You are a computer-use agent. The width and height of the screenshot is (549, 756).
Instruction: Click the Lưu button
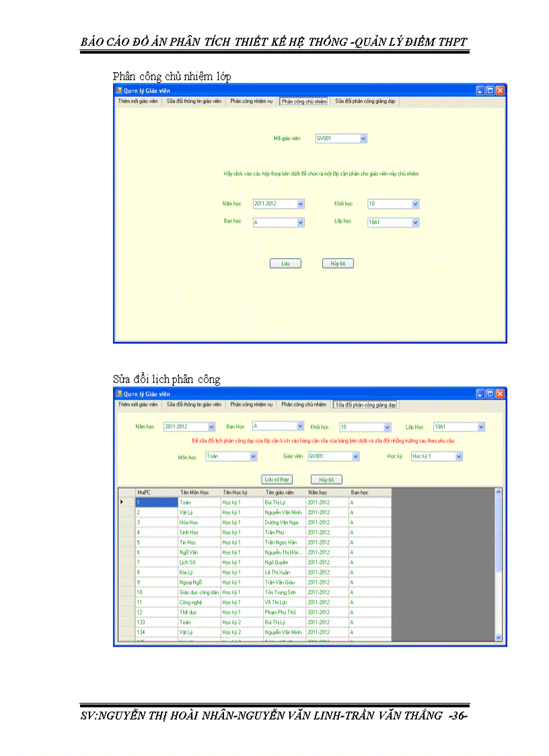(x=285, y=263)
